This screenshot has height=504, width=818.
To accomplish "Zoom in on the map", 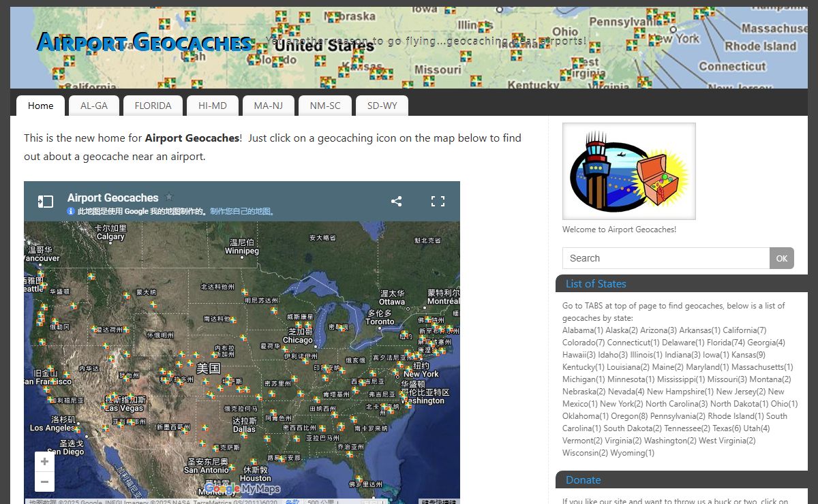I will point(44,462).
